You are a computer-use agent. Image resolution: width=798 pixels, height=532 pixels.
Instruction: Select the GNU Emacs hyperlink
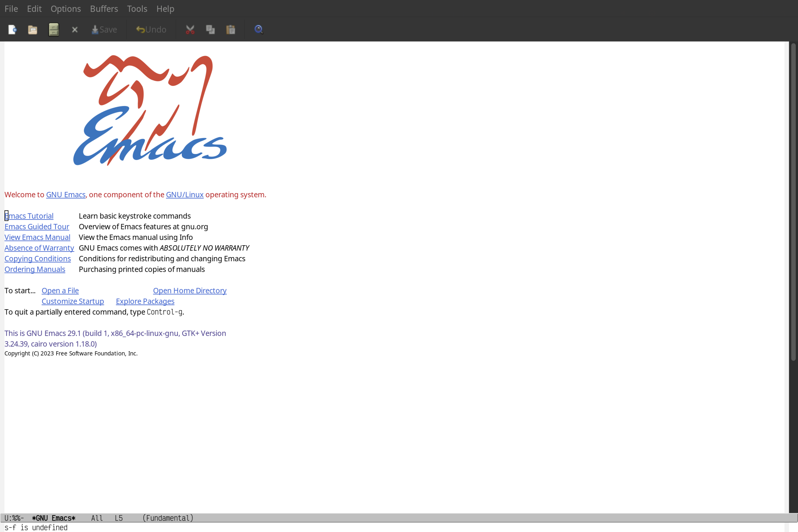66,194
